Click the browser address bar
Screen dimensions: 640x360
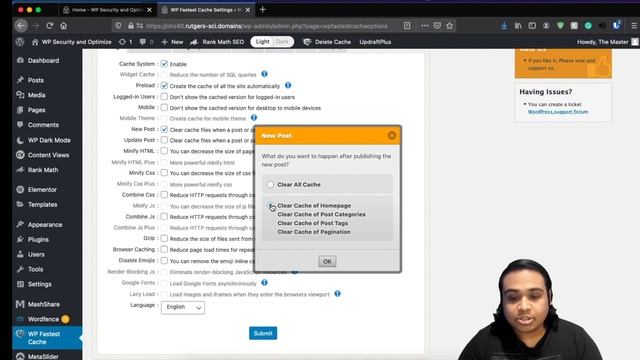pos(266,26)
